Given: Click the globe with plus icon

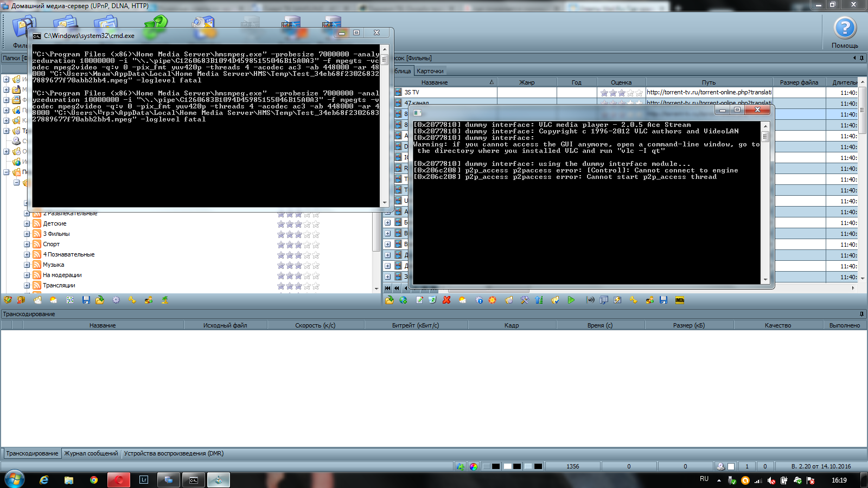Looking at the screenshot, I should (404, 300).
